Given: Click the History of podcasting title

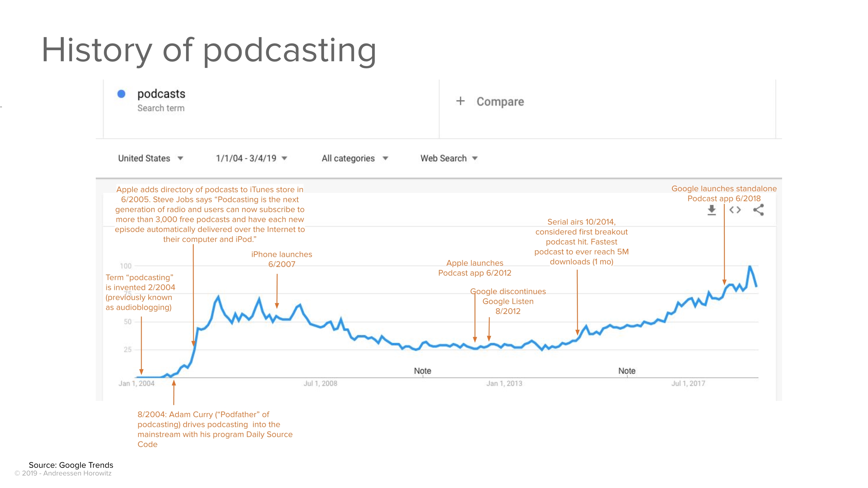Looking at the screenshot, I should (x=209, y=51).
